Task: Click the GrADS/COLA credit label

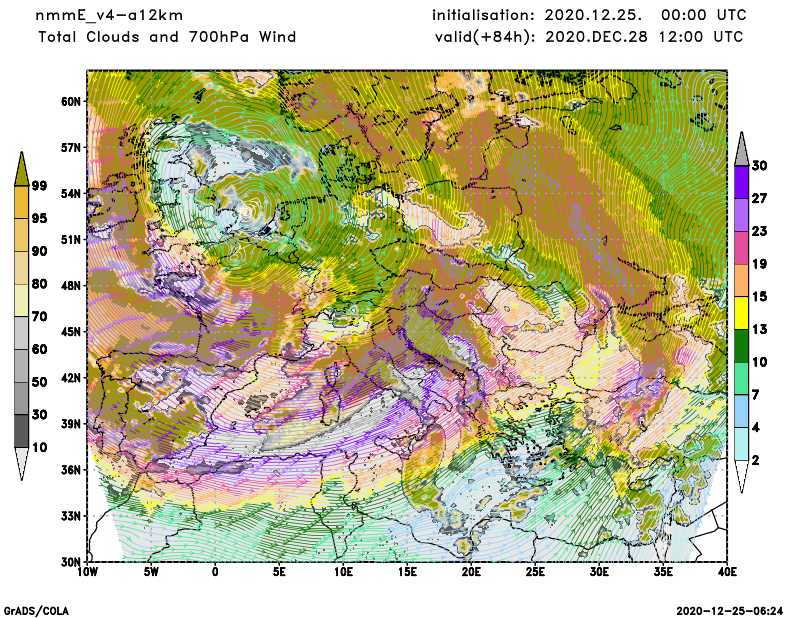Action: click(37, 609)
